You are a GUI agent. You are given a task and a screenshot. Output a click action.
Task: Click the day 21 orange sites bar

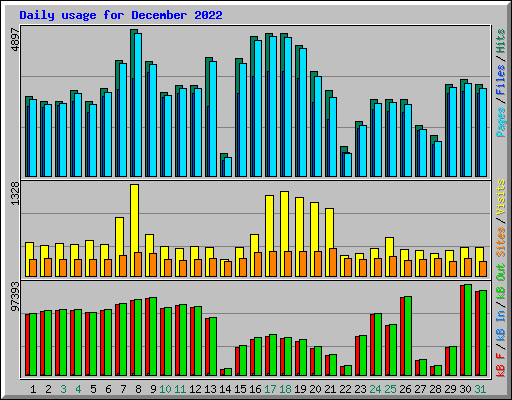[x=333, y=262]
